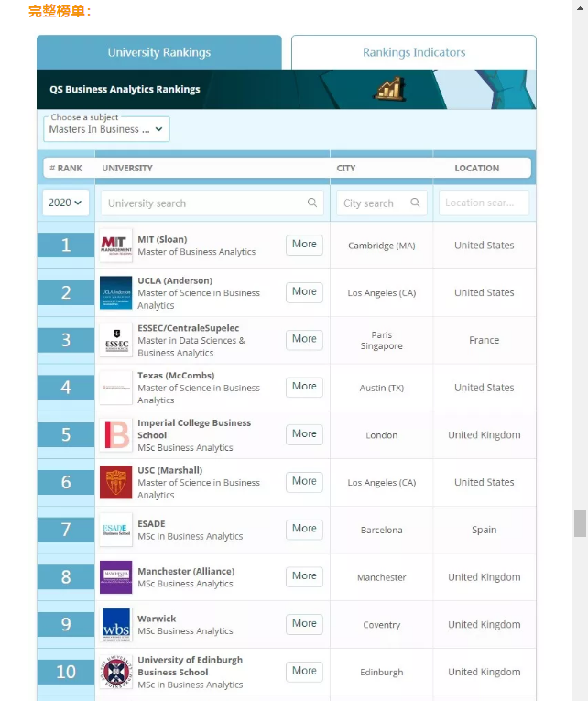This screenshot has width=588, height=701.
Task: Click the rank 10 number cell
Action: click(66, 672)
